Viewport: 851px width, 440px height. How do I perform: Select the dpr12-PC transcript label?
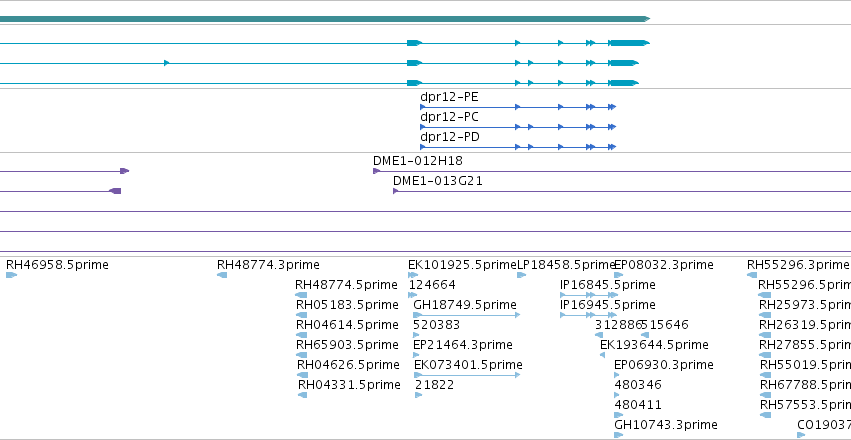pyautogui.click(x=449, y=117)
